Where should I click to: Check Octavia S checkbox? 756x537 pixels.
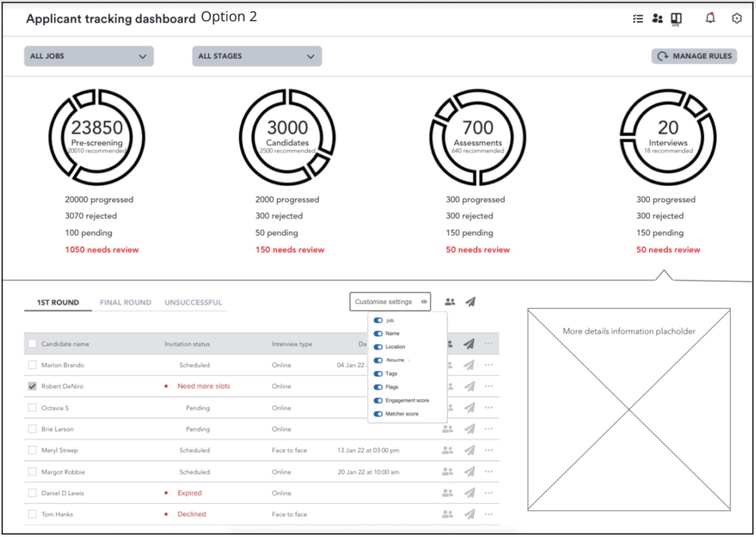(x=32, y=407)
